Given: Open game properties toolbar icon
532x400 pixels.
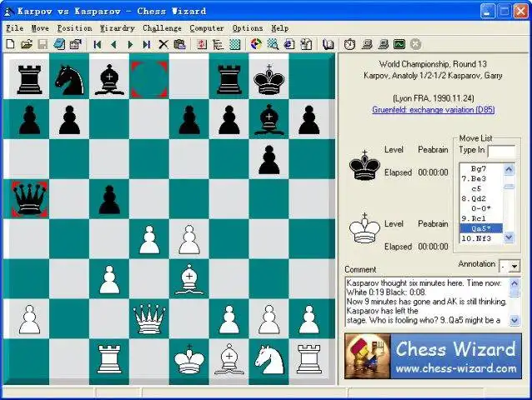Looking at the screenshot, I should (75, 44).
